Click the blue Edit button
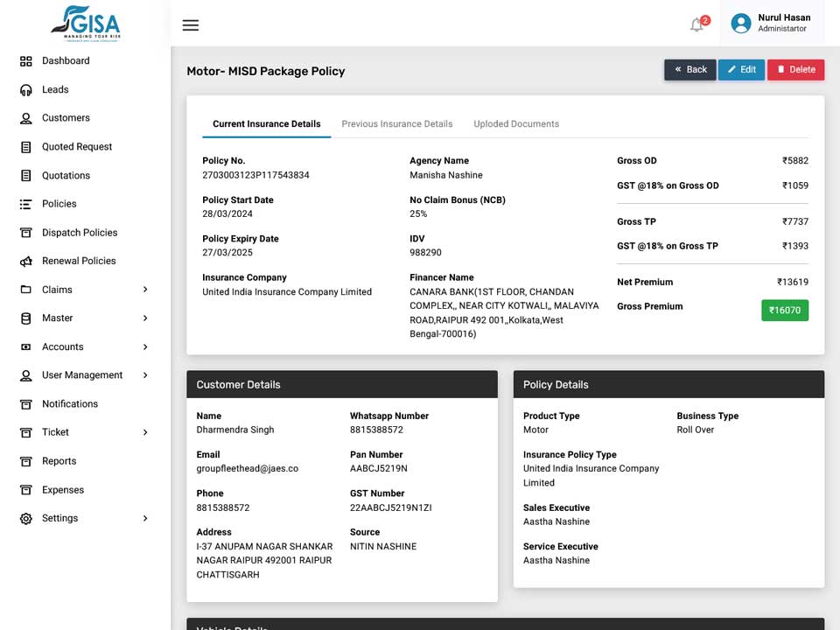 [x=741, y=70]
